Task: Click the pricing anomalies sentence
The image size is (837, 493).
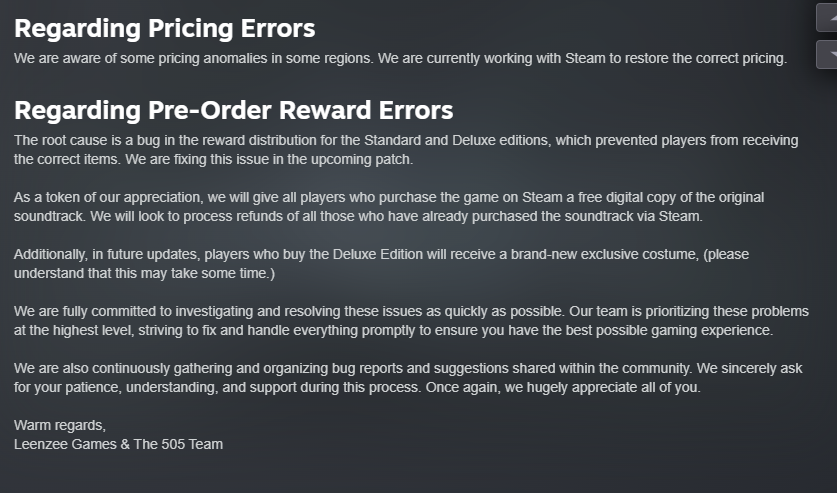Action: (400, 58)
